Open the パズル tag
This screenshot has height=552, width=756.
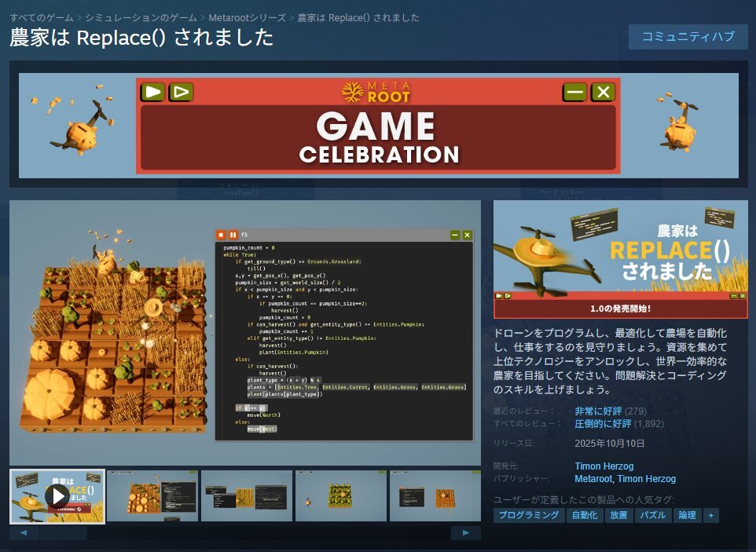652,516
